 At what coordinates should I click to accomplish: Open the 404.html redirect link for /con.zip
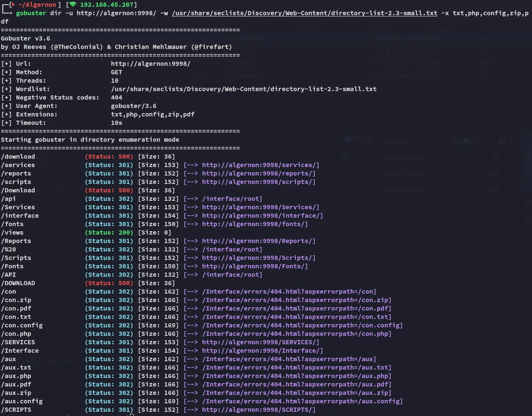pyautogui.click(x=297, y=300)
